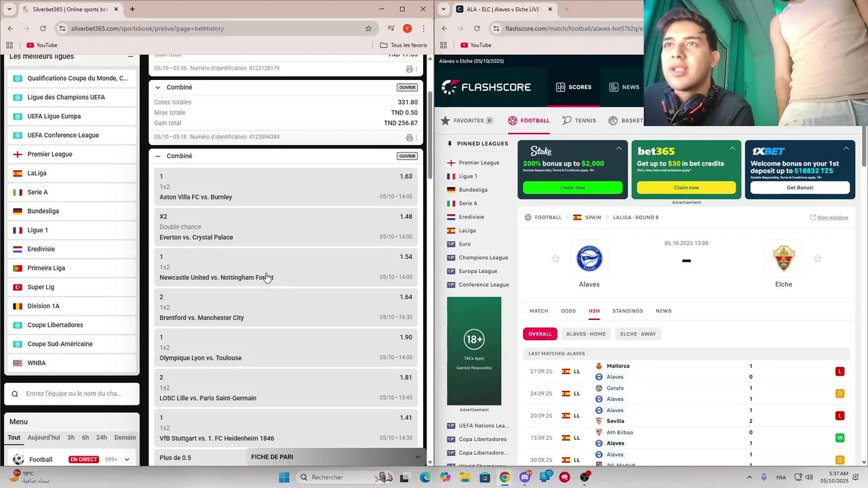Screen dimensions: 868x488
Task: Open more options for bet 4123094384
Action: point(416,138)
